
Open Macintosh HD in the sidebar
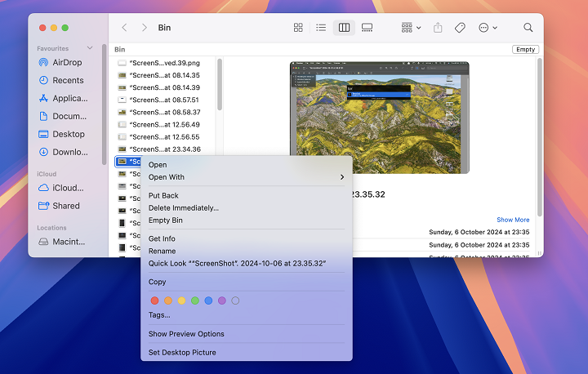point(63,242)
